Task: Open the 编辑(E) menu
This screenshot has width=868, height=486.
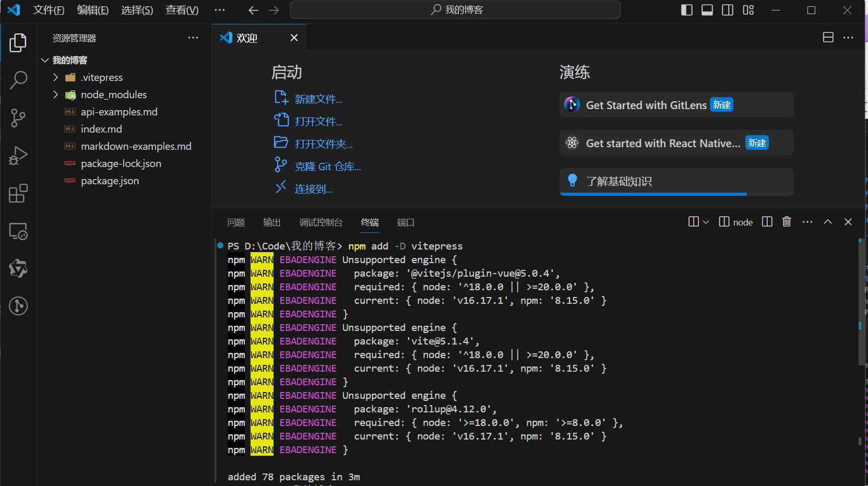Action: tap(92, 10)
